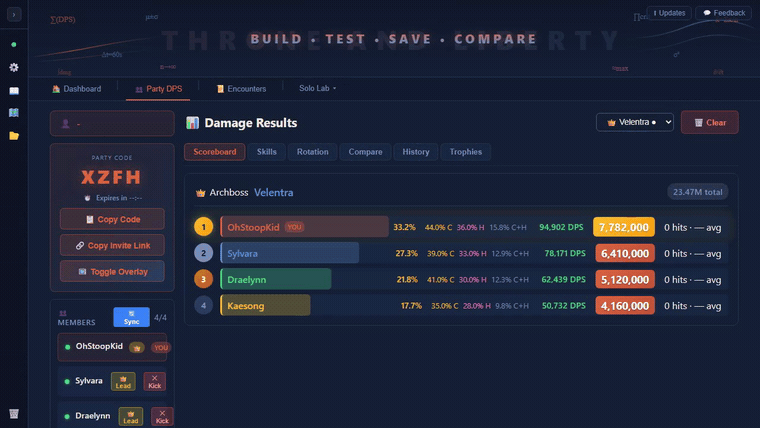This screenshot has height=428, width=760.
Task: Sync the party members list
Action: [131, 317]
